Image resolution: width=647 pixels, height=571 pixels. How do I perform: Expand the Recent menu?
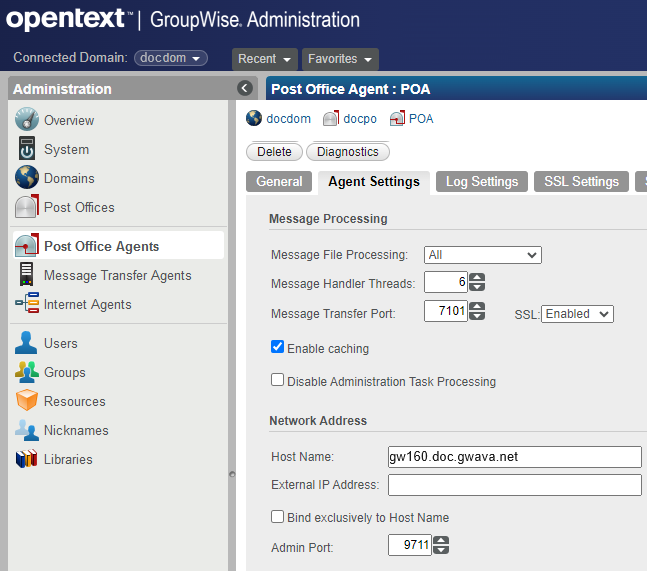265,59
